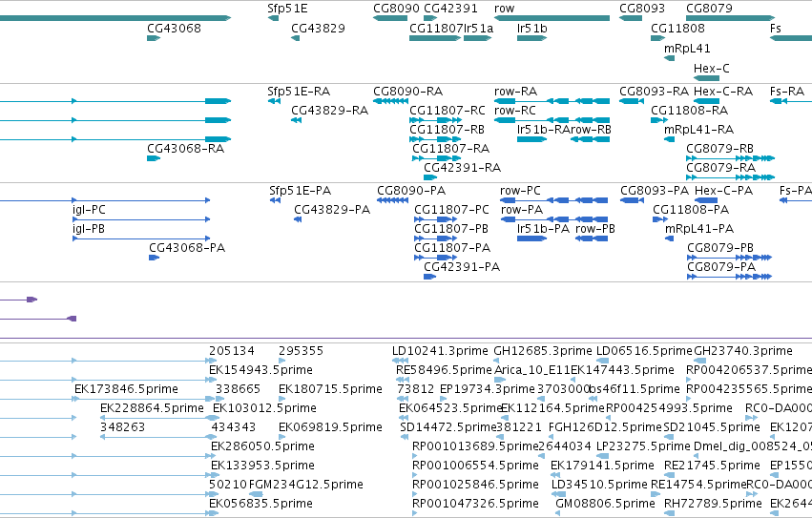812x518 pixels.
Task: Select the CG43829 gene label
Action: [318, 29]
